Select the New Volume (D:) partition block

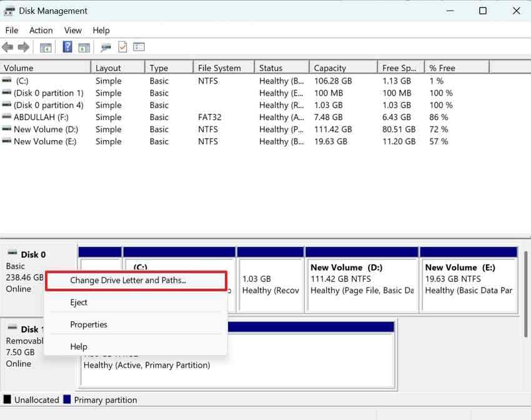[x=362, y=279]
